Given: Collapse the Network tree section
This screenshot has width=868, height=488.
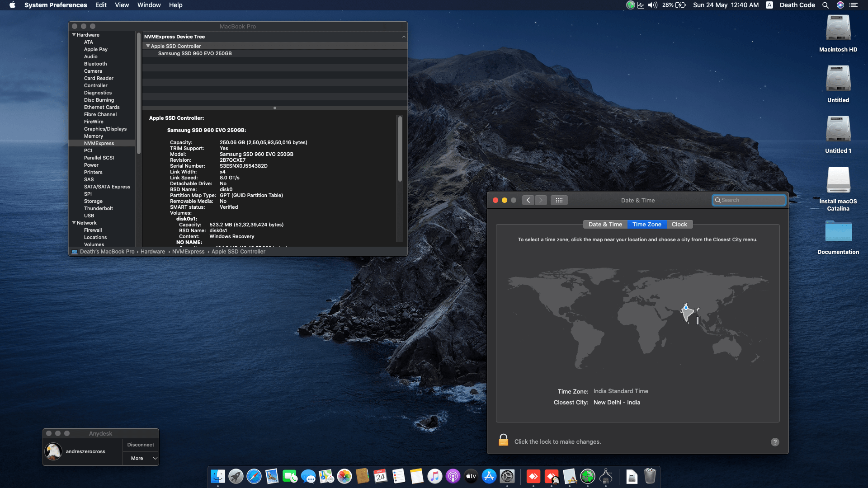Looking at the screenshot, I should [74, 223].
